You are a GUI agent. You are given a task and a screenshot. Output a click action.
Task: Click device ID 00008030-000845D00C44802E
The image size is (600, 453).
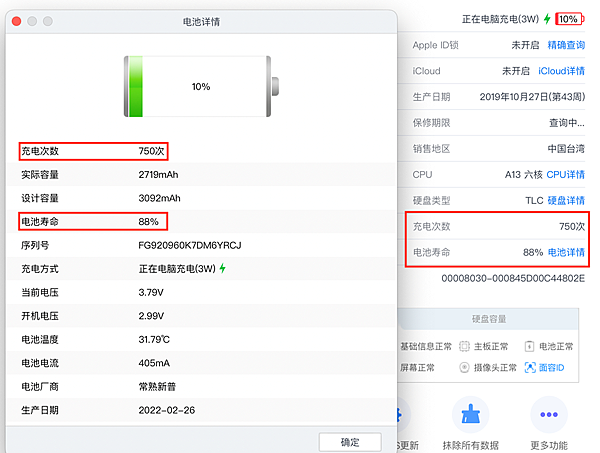click(x=513, y=278)
